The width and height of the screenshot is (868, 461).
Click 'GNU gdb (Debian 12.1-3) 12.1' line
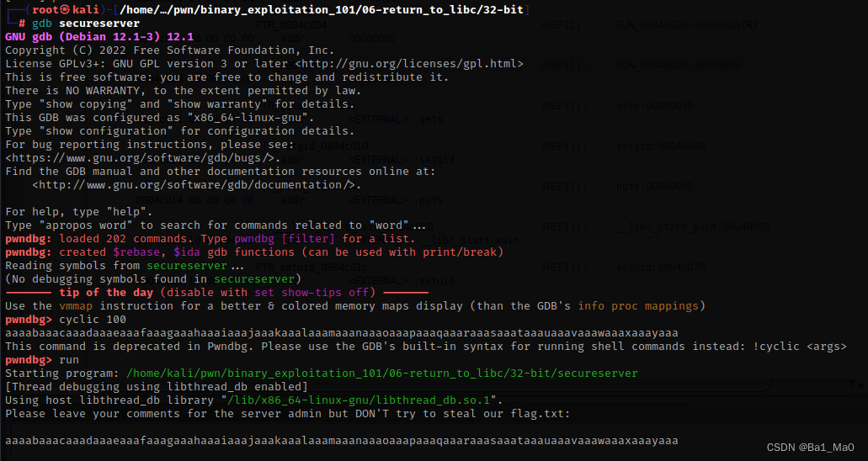coord(99,37)
